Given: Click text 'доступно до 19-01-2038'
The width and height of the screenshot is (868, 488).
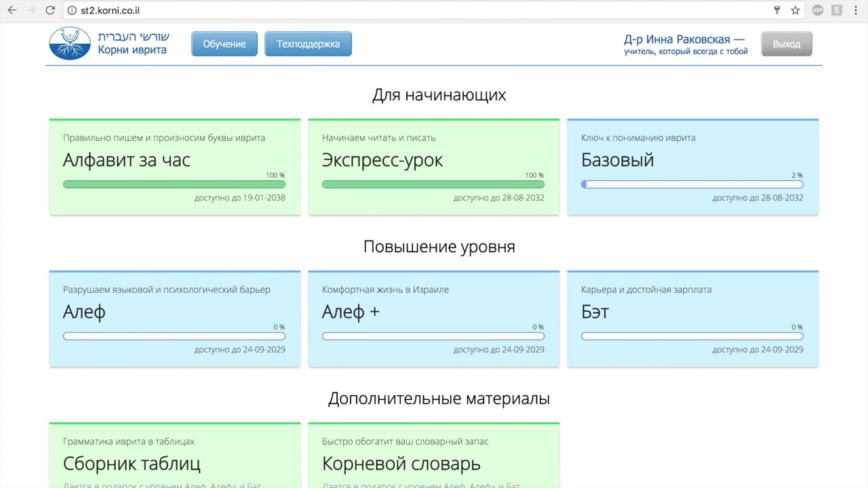Looking at the screenshot, I should click(240, 198).
